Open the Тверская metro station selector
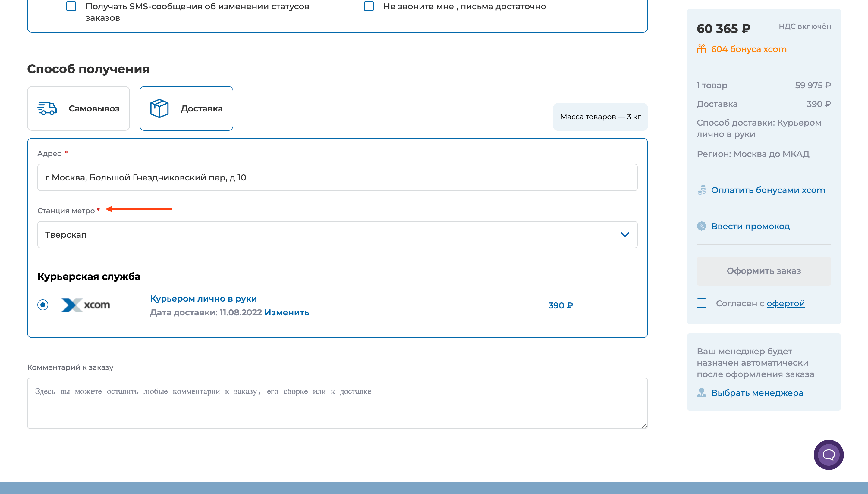868x494 pixels. (337, 234)
